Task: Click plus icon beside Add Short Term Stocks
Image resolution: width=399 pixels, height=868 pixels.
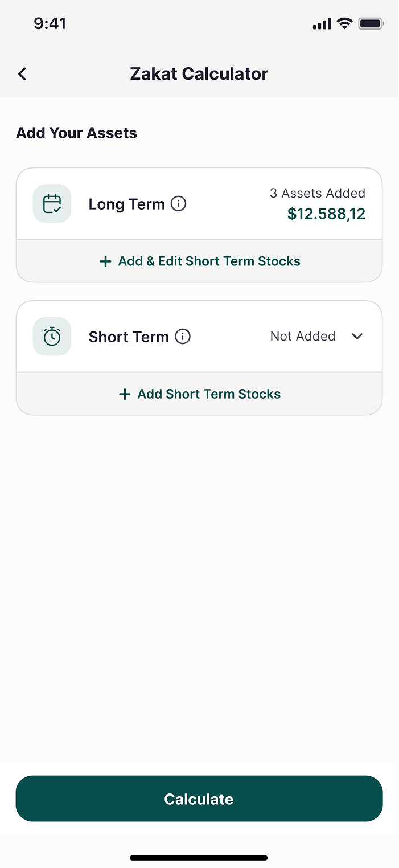Action: (x=125, y=394)
